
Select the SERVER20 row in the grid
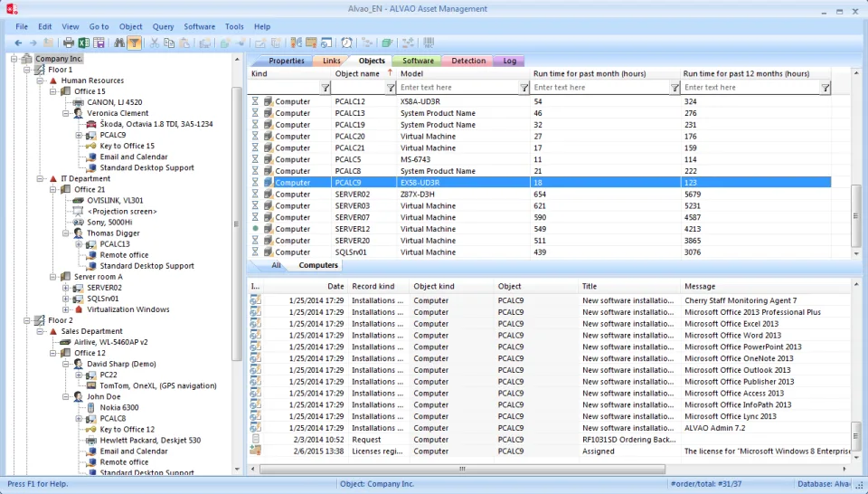tap(539, 241)
